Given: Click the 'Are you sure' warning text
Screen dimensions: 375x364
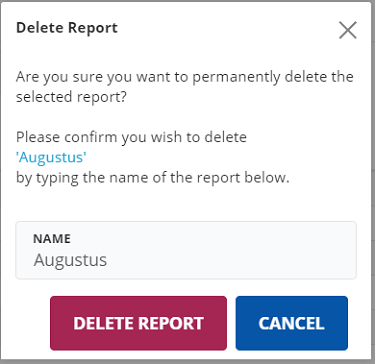Looking at the screenshot, I should click(185, 87).
